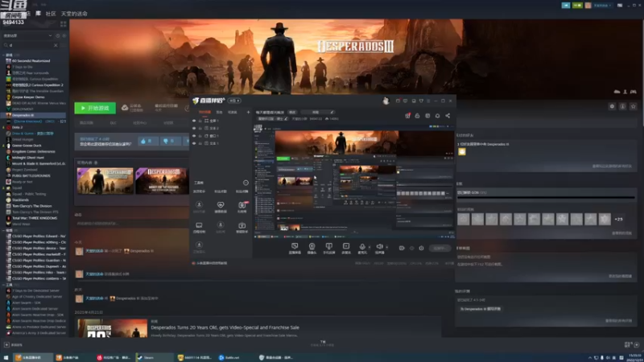Click thumbs-down button in review prompt

coord(170,141)
